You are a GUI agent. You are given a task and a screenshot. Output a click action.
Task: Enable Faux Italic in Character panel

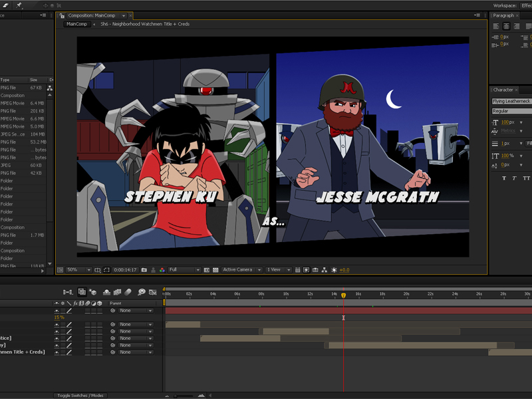point(514,178)
